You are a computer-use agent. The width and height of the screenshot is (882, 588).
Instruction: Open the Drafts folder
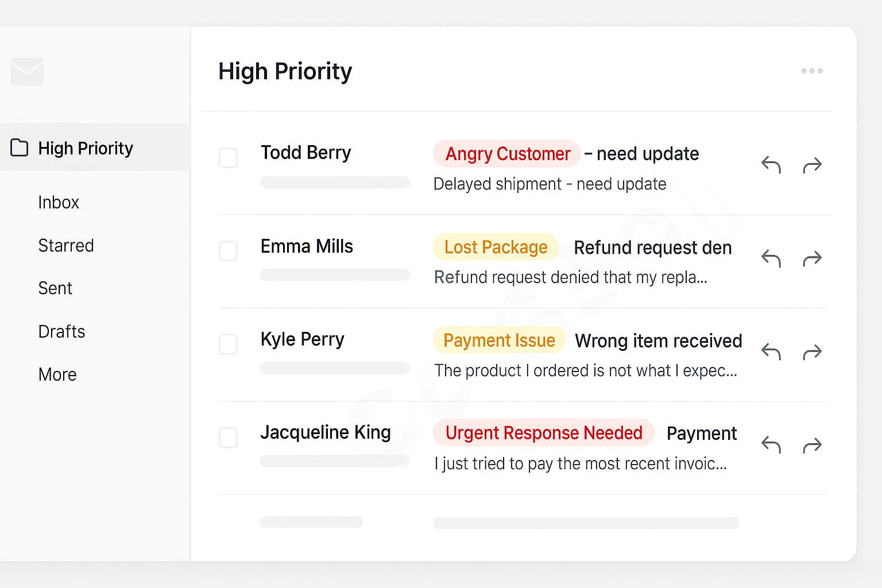(x=61, y=331)
